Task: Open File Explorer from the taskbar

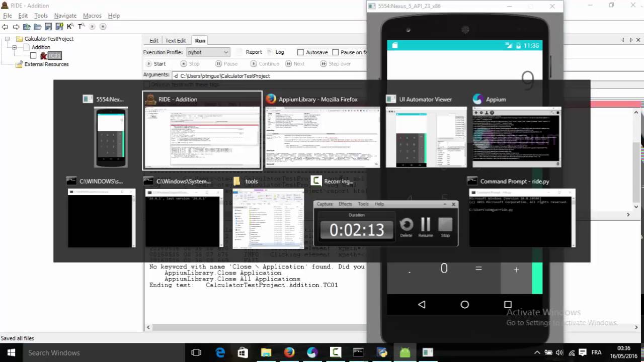Action: (266, 352)
